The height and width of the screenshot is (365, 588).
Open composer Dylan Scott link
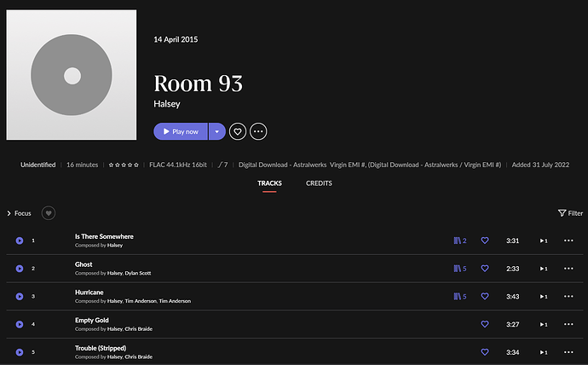(138, 273)
